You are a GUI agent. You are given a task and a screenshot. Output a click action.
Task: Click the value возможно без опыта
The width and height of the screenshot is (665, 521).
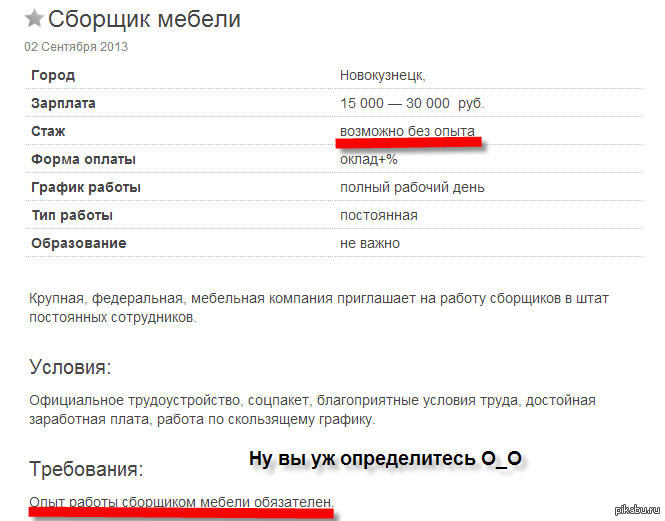(407, 131)
